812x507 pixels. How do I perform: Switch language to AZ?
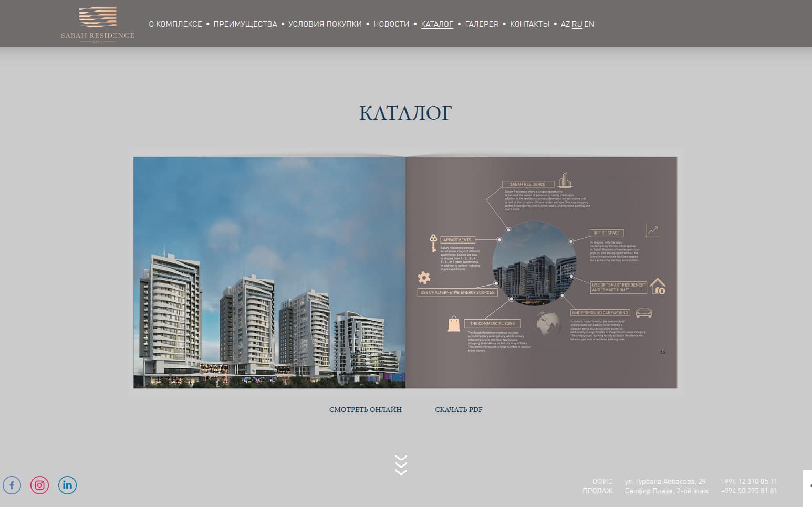[565, 24]
